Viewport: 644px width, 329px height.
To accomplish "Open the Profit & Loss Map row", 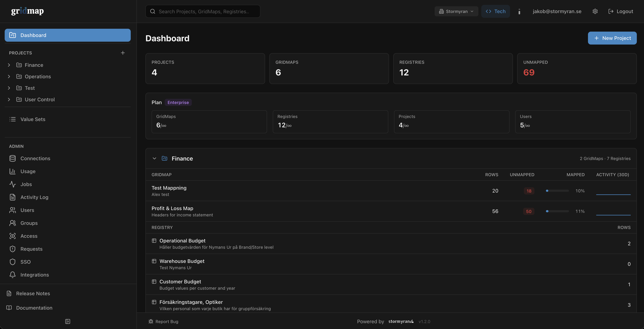I will point(391,211).
